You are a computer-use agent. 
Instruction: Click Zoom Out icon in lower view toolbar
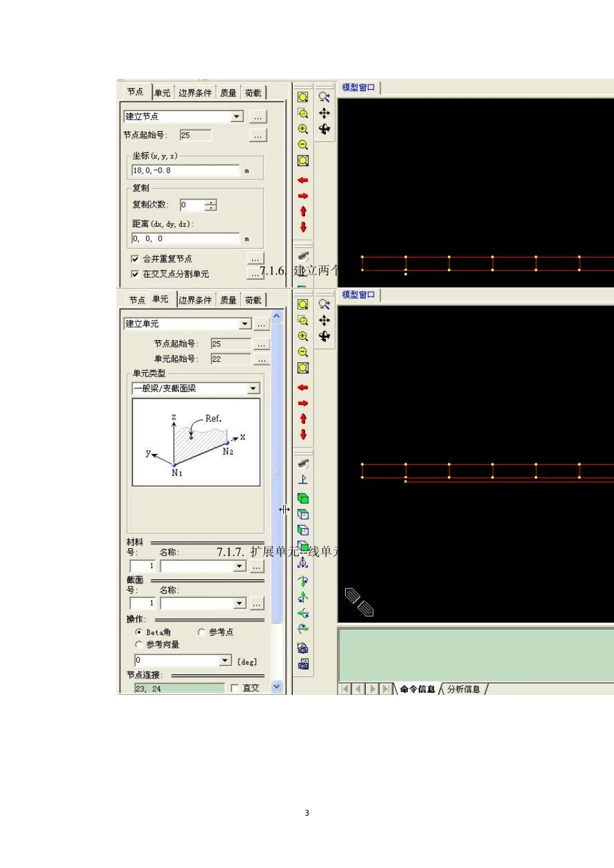tap(302, 353)
